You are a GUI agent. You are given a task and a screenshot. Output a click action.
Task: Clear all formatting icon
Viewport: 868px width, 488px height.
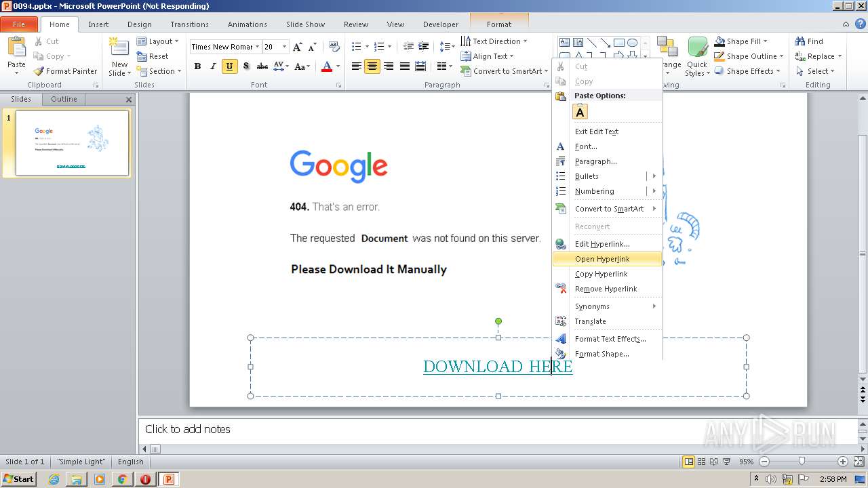click(x=334, y=47)
